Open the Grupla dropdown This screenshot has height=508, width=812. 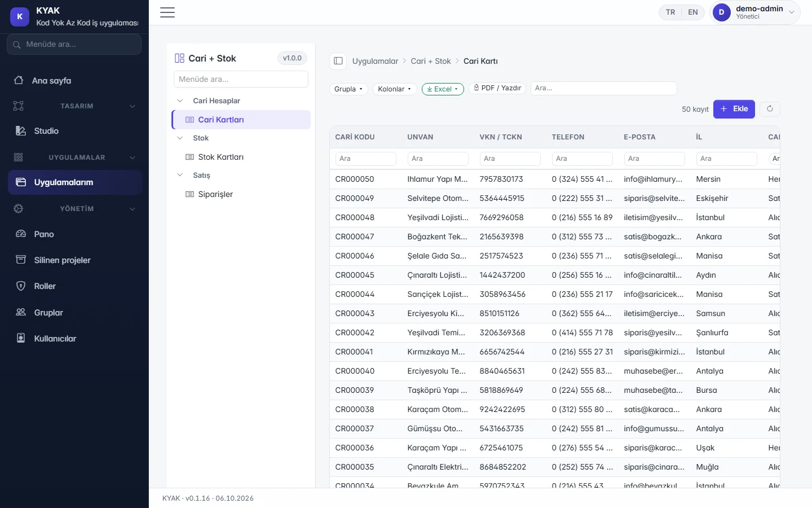pyautogui.click(x=348, y=89)
